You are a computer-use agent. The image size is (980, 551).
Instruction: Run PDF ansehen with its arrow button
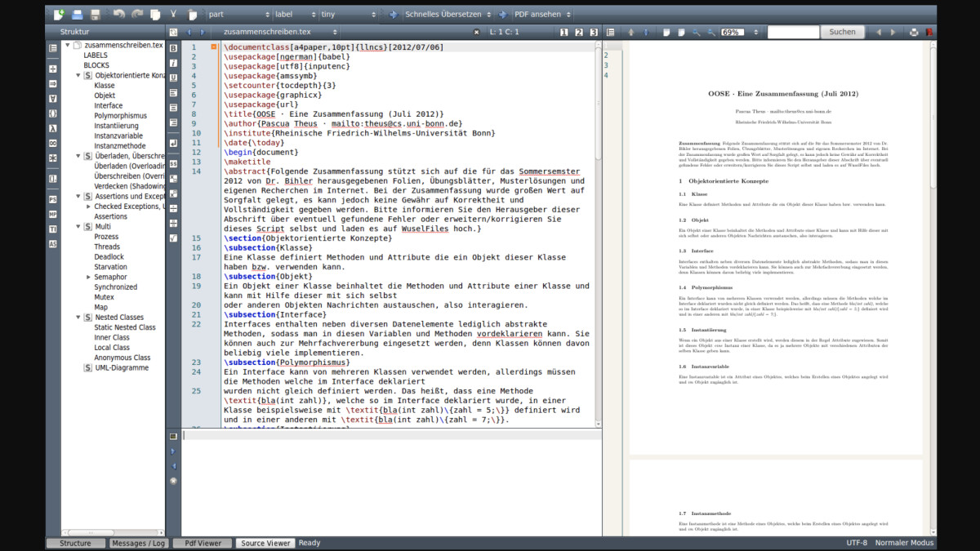502,14
